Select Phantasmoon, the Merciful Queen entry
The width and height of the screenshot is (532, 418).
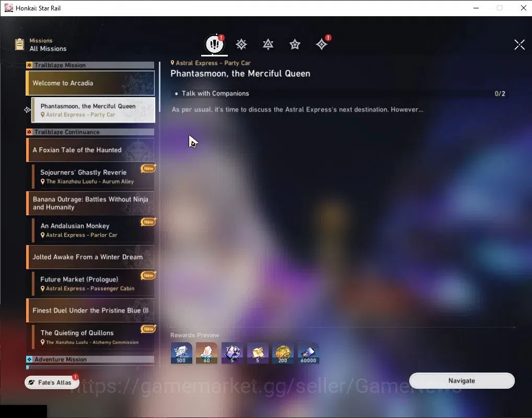tap(94, 110)
